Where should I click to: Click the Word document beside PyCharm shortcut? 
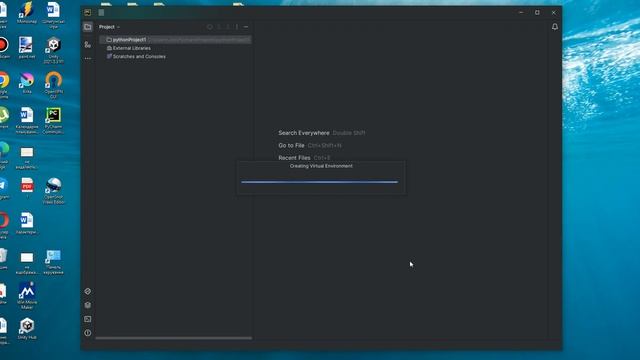(x=27, y=121)
